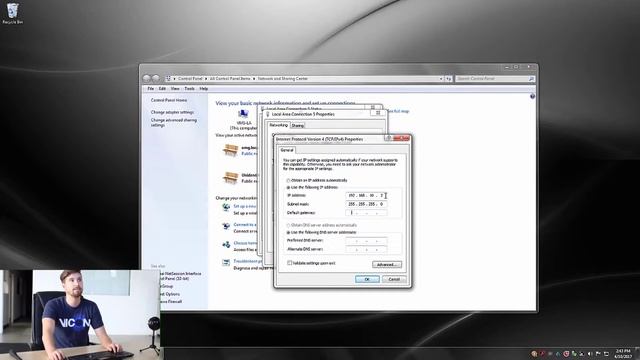This screenshot has height=360, width=640.
Task: Open the Recycle Bin desktop icon
Action: [12, 13]
